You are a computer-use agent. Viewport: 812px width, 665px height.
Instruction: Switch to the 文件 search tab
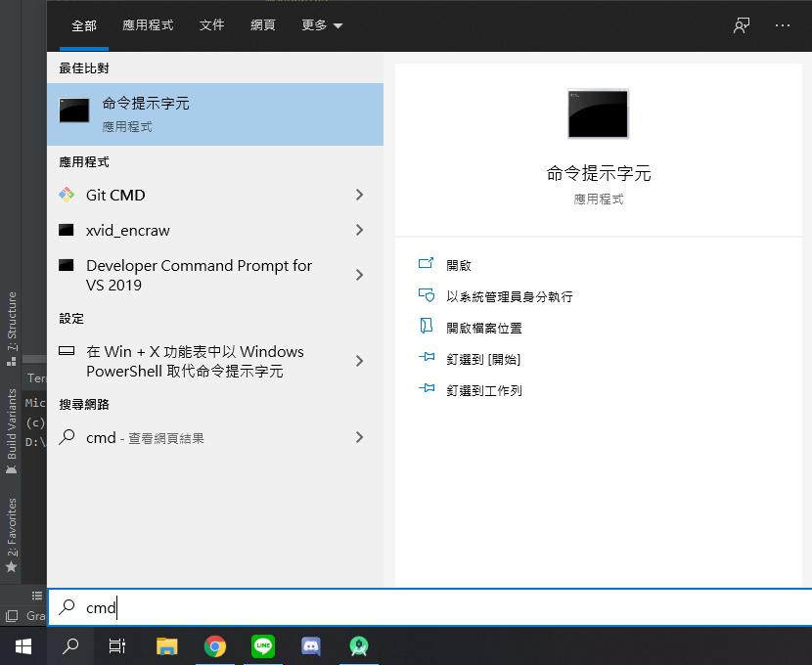pos(211,25)
